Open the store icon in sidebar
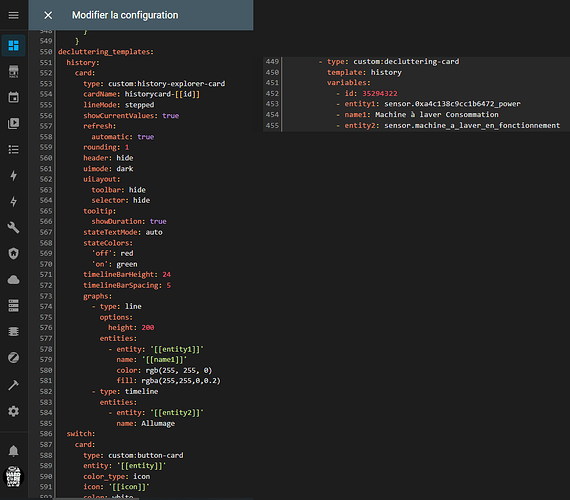 click(13, 71)
